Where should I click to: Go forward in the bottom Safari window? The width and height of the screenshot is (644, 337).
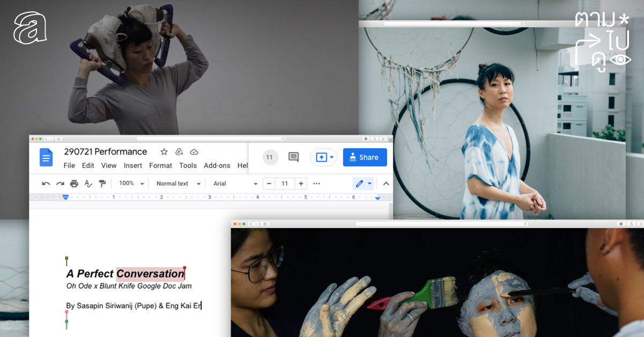pos(256,224)
